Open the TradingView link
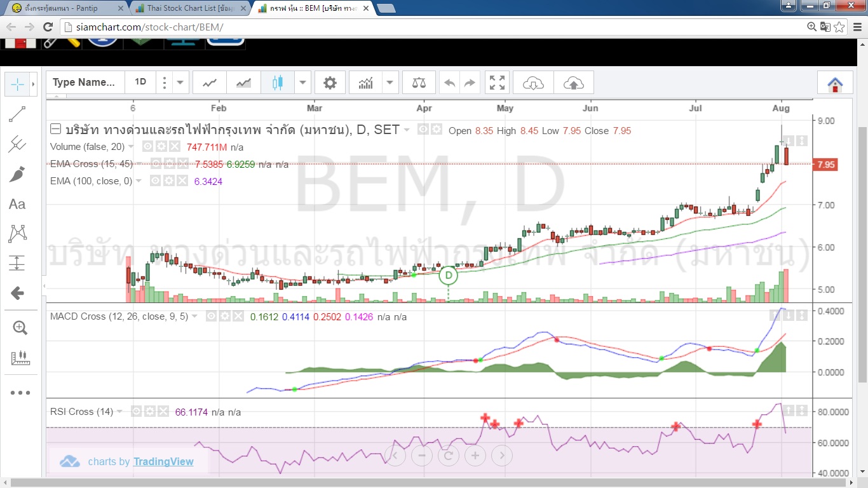The width and height of the screenshot is (868, 488). [163, 462]
